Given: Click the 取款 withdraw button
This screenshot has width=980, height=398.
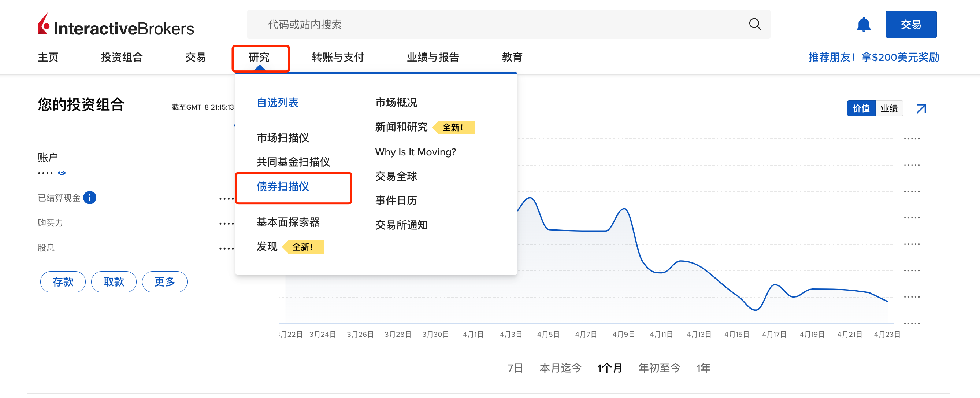Looking at the screenshot, I should pyautogui.click(x=114, y=282).
